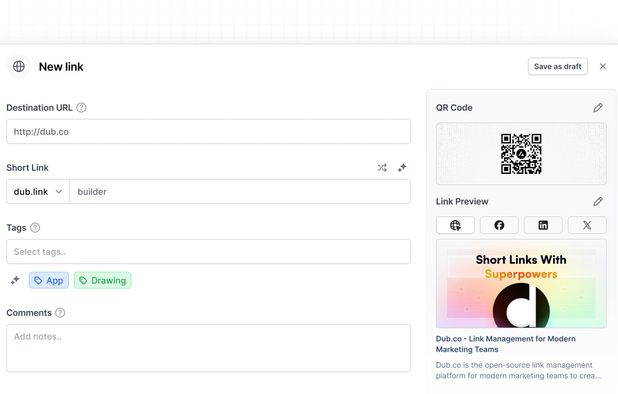Switch to the Facebook preview tab

coord(499,225)
